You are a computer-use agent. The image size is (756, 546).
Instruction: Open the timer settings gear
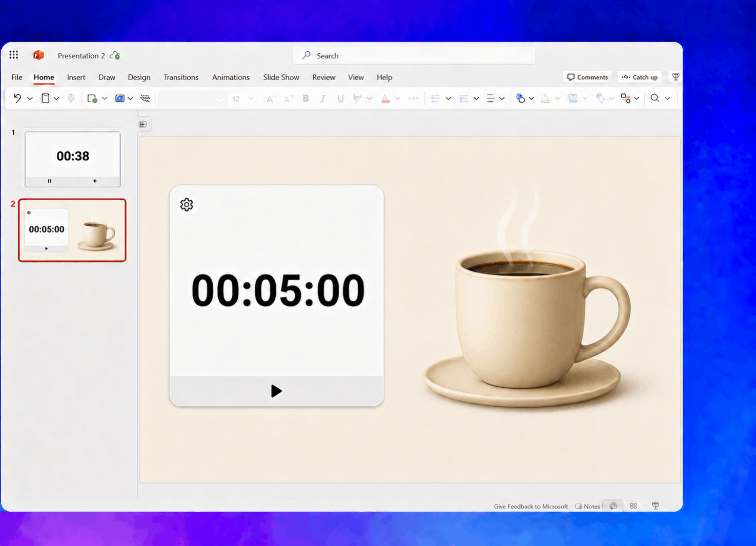(187, 205)
